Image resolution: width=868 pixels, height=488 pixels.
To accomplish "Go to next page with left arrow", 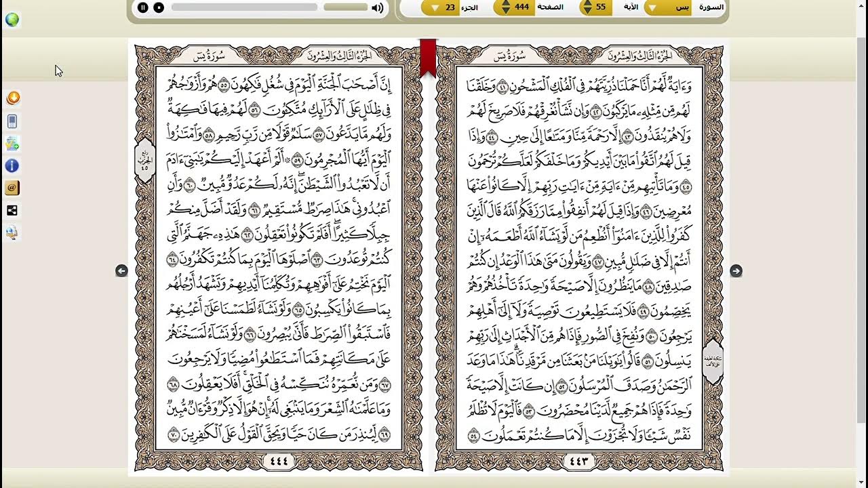I will click(121, 271).
